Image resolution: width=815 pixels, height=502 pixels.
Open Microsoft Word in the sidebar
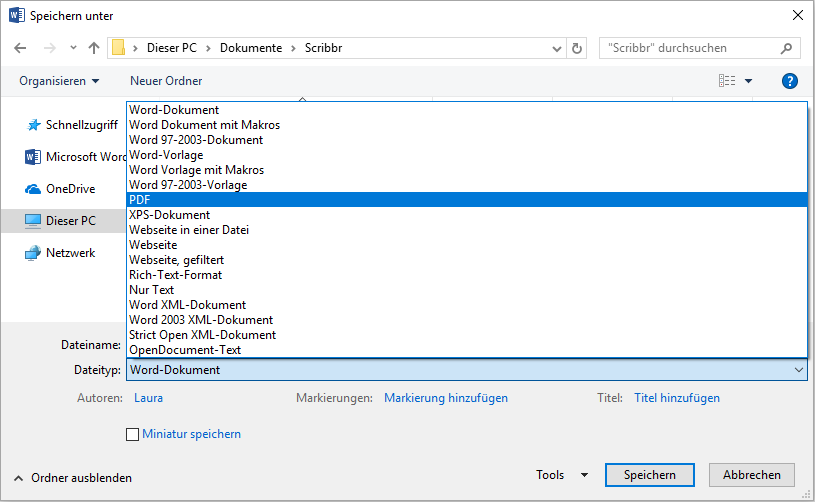click(x=75, y=157)
